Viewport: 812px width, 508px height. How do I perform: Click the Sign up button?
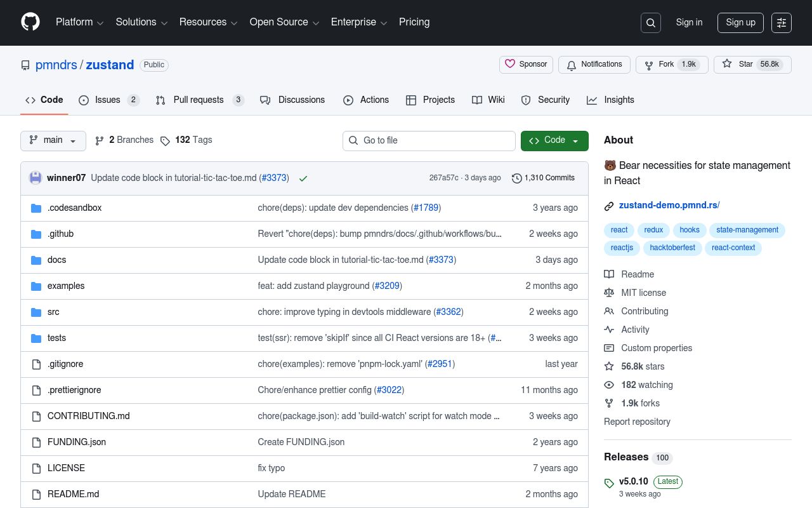[740, 23]
